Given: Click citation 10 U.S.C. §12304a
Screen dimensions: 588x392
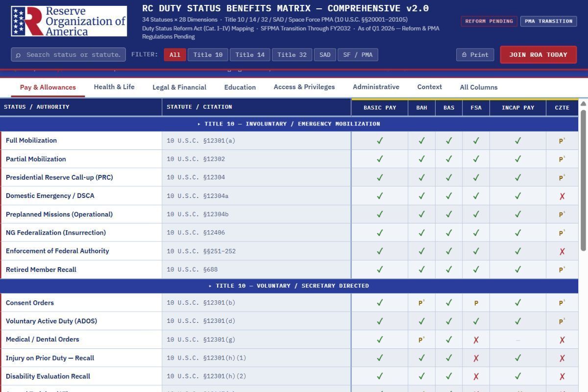Looking at the screenshot, I should [x=197, y=196].
